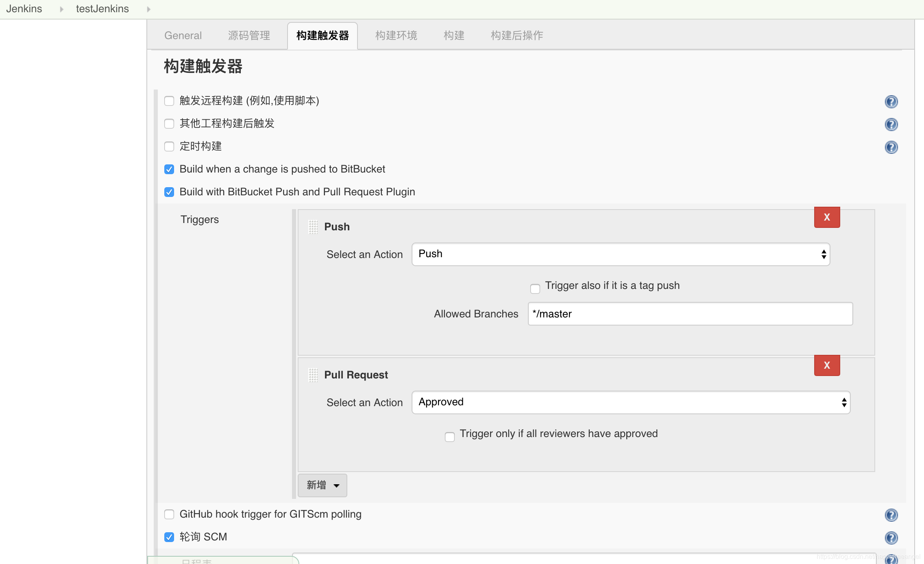The height and width of the screenshot is (564, 924).
Task: Uncheck Build when change pushed to BitBucket
Action: tap(169, 169)
